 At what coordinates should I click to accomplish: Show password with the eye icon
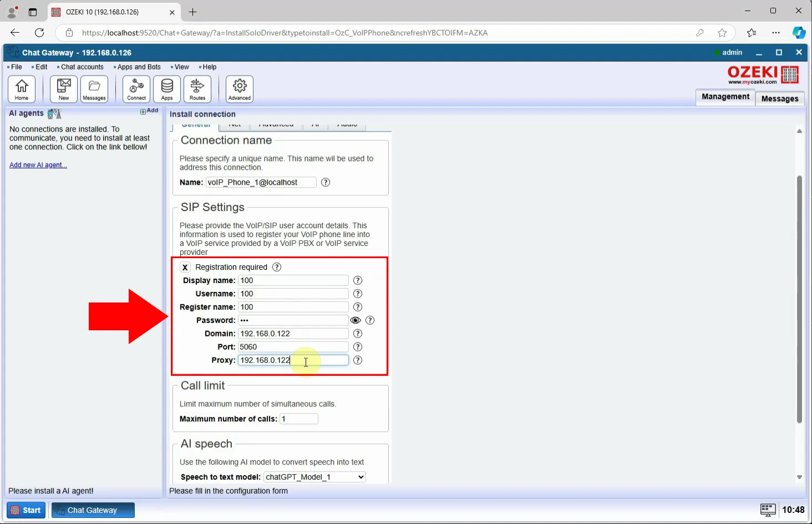(356, 320)
